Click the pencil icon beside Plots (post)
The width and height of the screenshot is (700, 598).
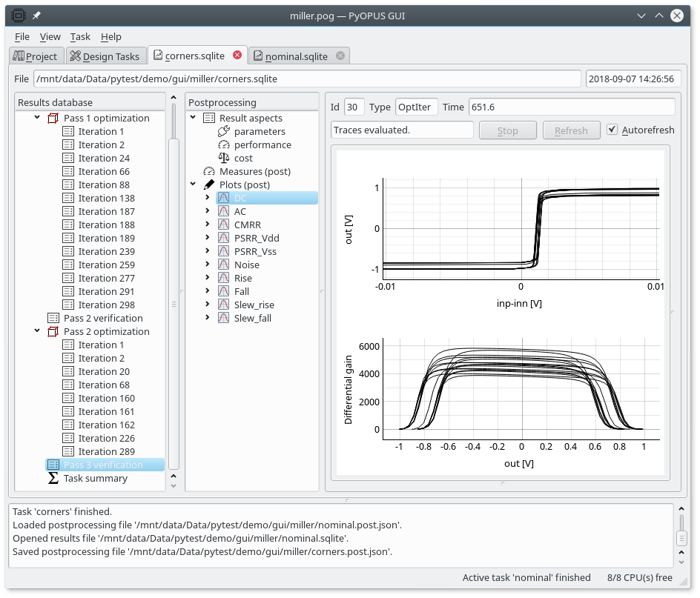coord(209,185)
